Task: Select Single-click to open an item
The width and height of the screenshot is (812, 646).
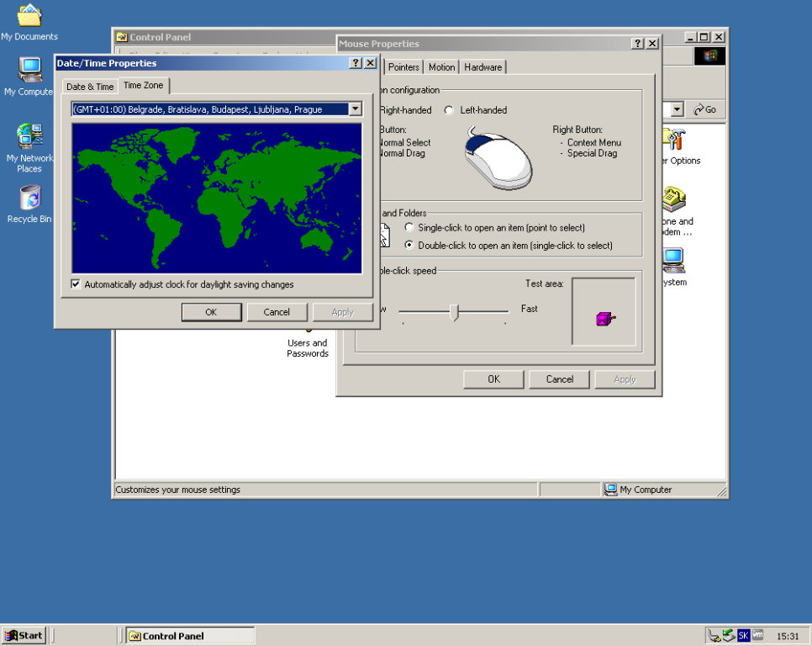Action: [409, 228]
